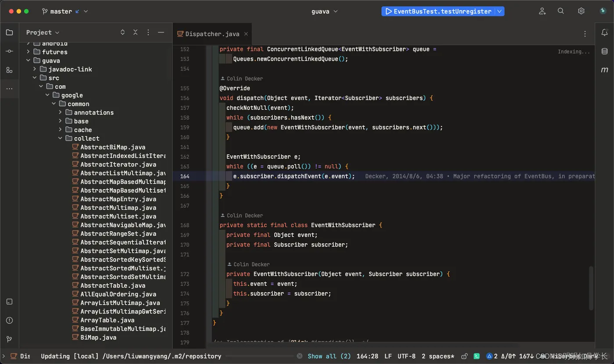Open run configuration dropdown arrow
Viewport: 614px width, 364px height.
[500, 11]
